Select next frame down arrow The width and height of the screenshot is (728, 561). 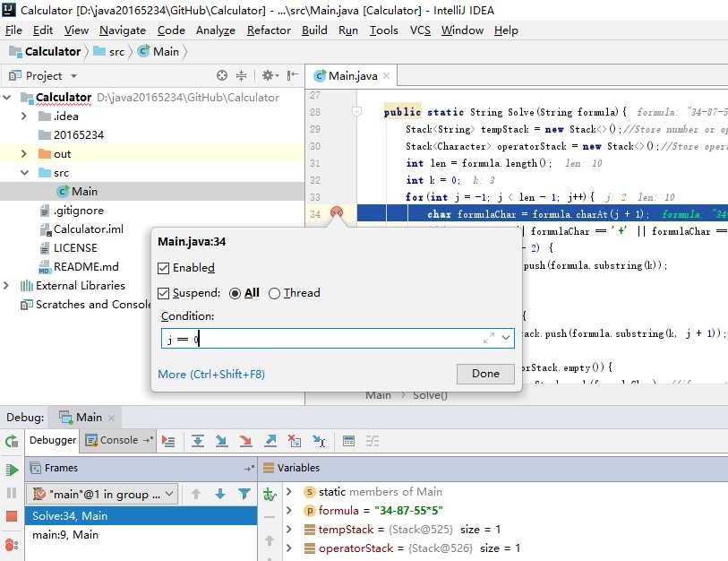pyautogui.click(x=220, y=494)
